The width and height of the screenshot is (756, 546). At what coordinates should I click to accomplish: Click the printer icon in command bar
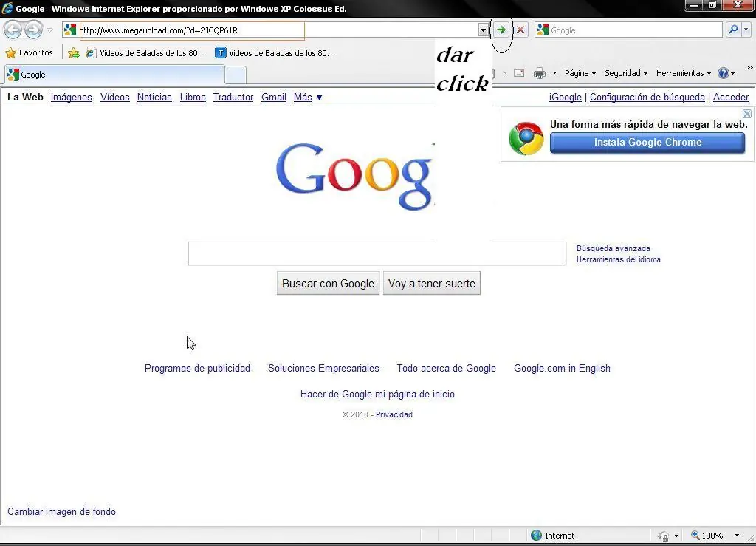540,73
